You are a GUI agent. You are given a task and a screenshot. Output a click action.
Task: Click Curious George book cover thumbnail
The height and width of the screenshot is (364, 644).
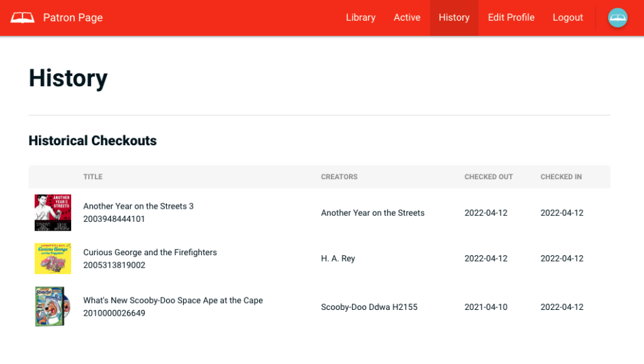[53, 258]
